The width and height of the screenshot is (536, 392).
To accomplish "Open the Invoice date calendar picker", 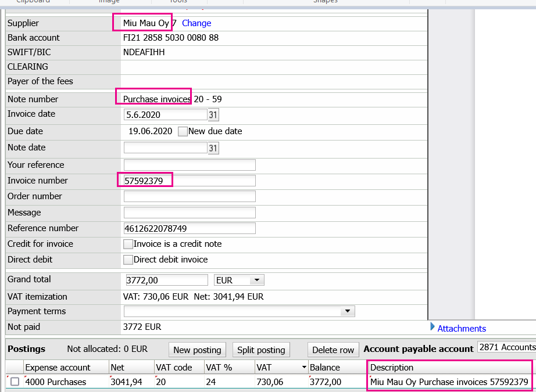I will (213, 115).
